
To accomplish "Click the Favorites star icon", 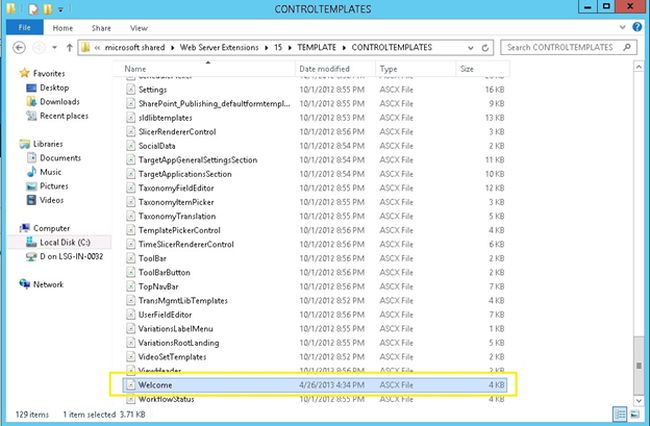I will click(x=24, y=73).
